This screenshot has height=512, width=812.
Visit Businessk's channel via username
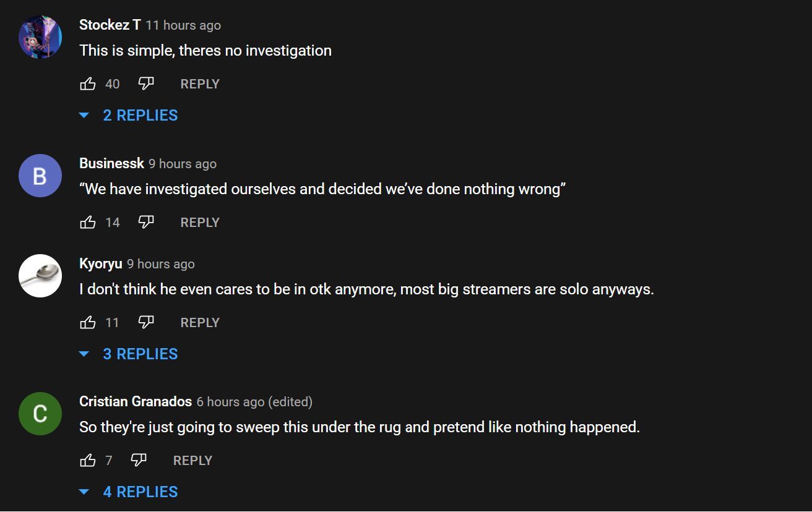[111, 163]
